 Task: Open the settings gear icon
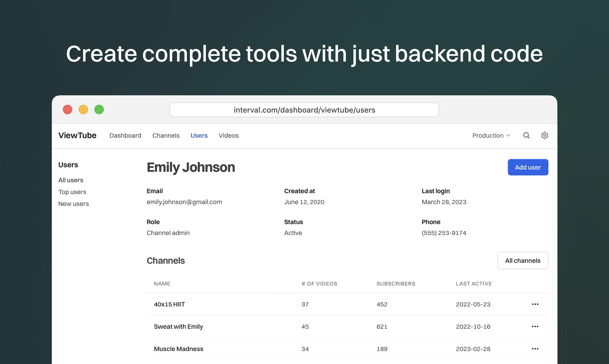(545, 135)
